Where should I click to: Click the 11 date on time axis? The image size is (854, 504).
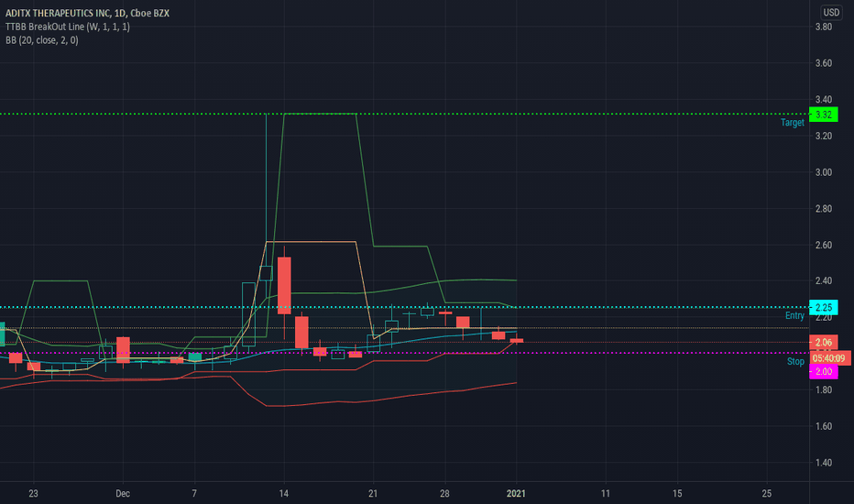[x=605, y=494]
